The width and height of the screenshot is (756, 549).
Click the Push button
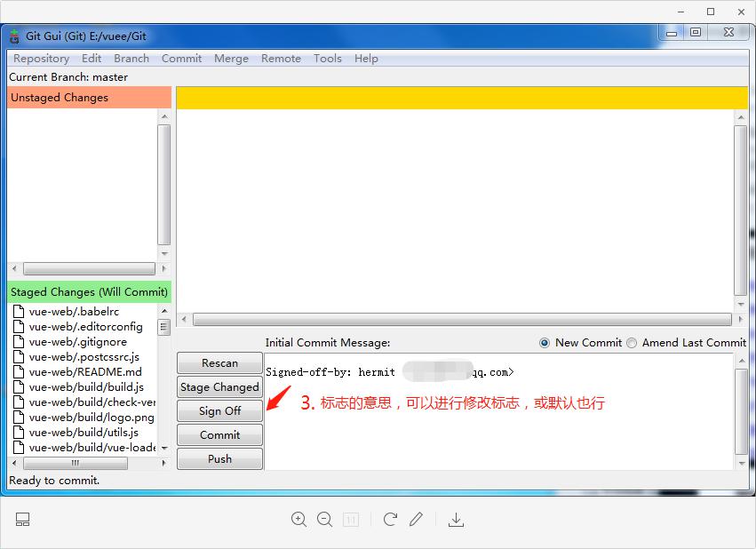(219, 459)
